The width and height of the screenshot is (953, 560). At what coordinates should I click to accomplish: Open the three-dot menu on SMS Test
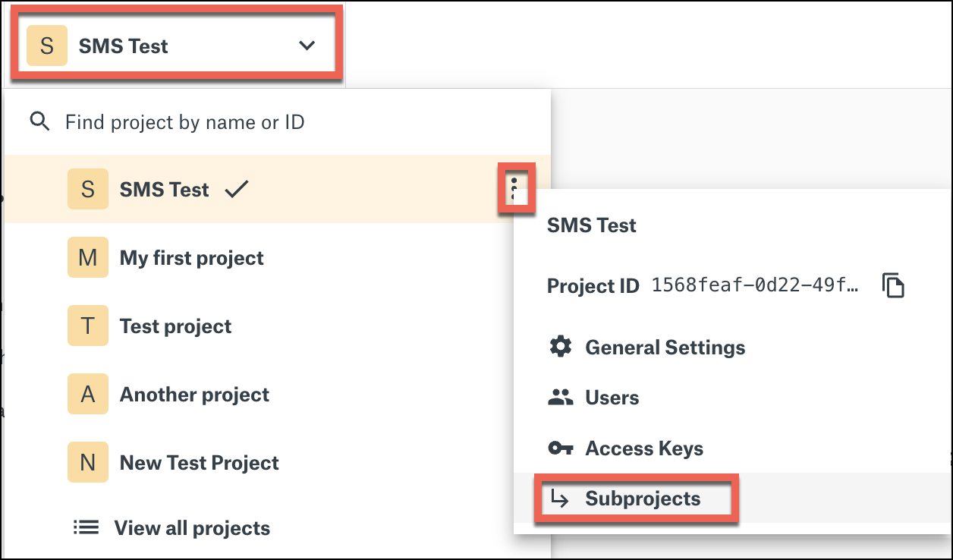(x=517, y=189)
